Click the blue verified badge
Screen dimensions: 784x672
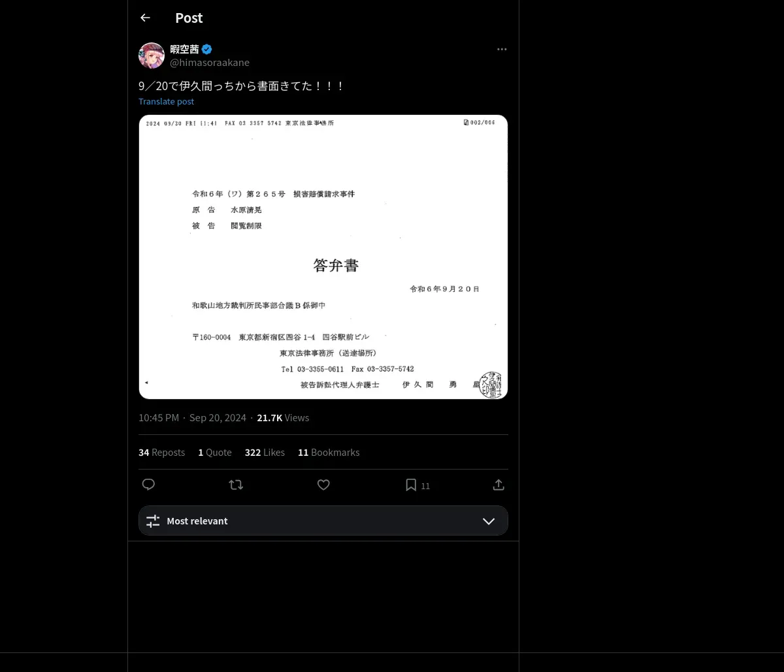point(206,49)
